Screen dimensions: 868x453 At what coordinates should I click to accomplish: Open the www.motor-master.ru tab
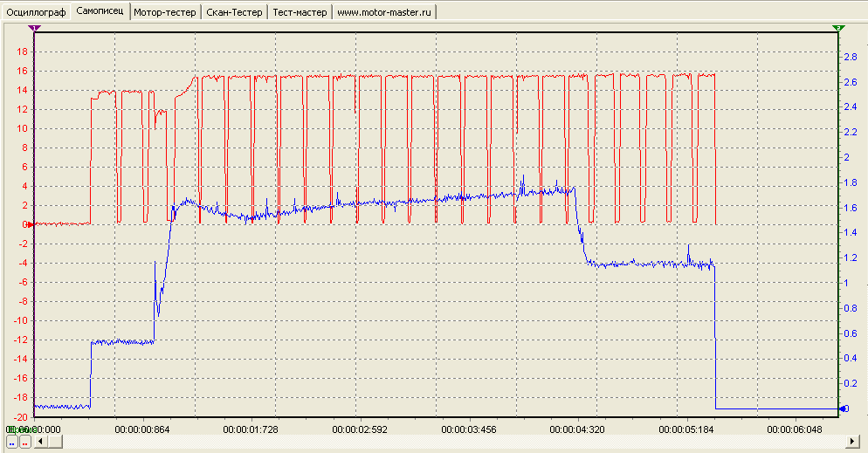pyautogui.click(x=384, y=12)
